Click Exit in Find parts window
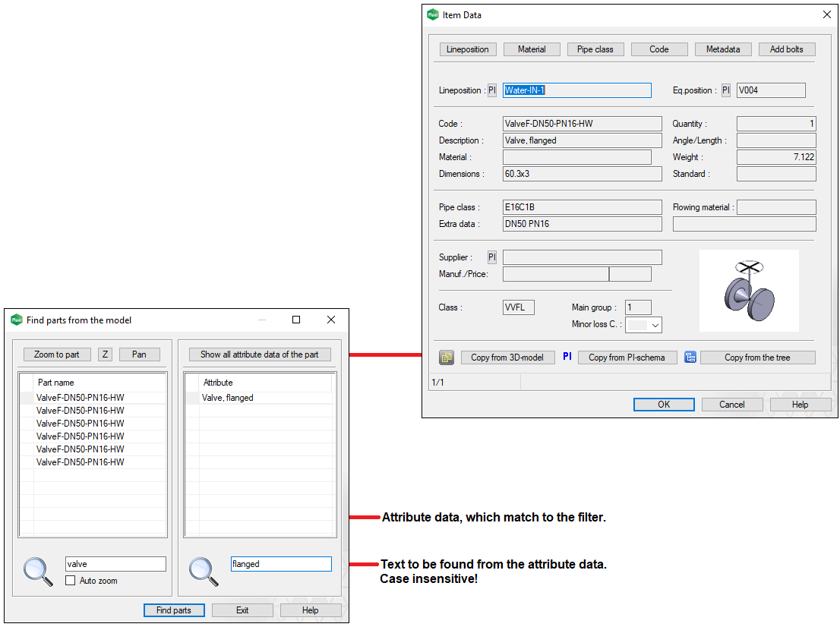 pyautogui.click(x=242, y=610)
